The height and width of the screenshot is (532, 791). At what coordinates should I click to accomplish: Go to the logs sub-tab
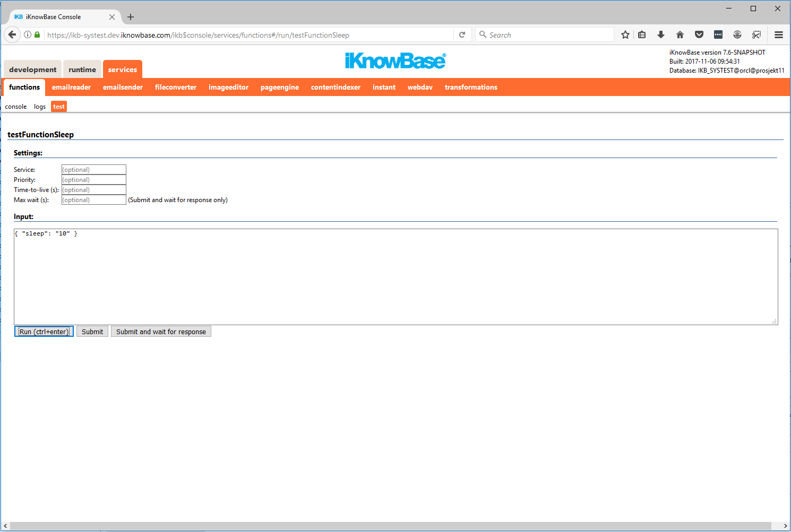pyautogui.click(x=40, y=107)
